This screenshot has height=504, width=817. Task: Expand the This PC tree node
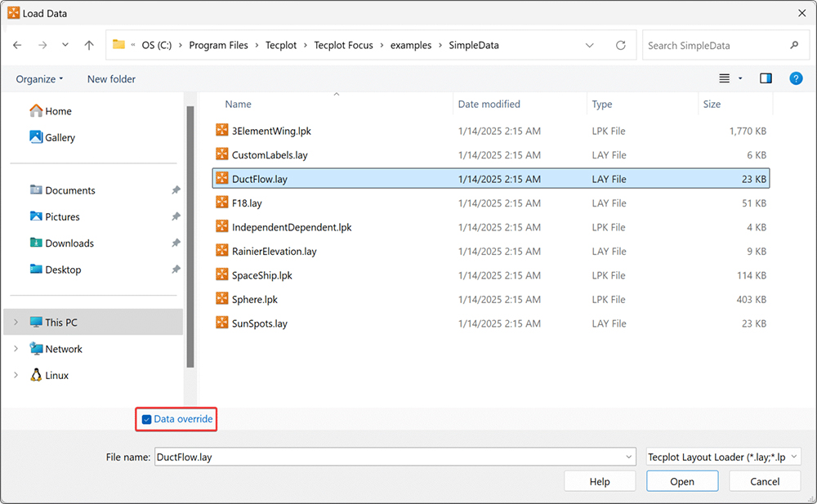(15, 323)
